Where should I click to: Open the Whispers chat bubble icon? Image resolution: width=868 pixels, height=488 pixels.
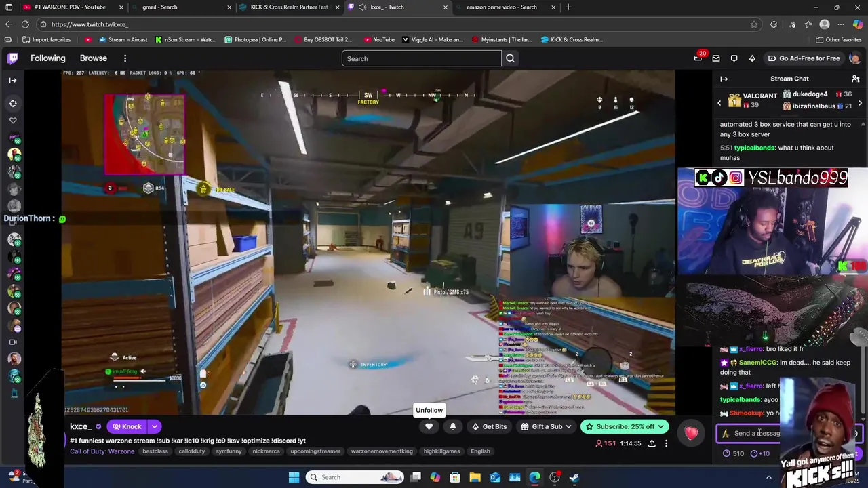[x=734, y=58]
